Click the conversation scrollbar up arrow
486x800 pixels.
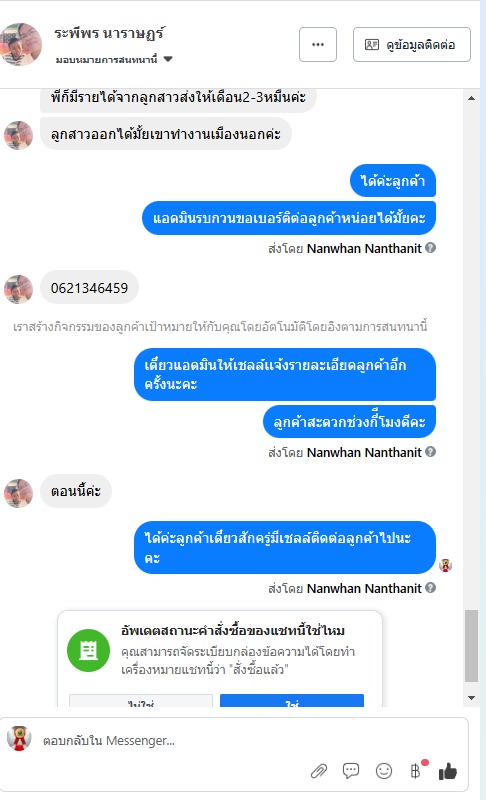pos(471,98)
